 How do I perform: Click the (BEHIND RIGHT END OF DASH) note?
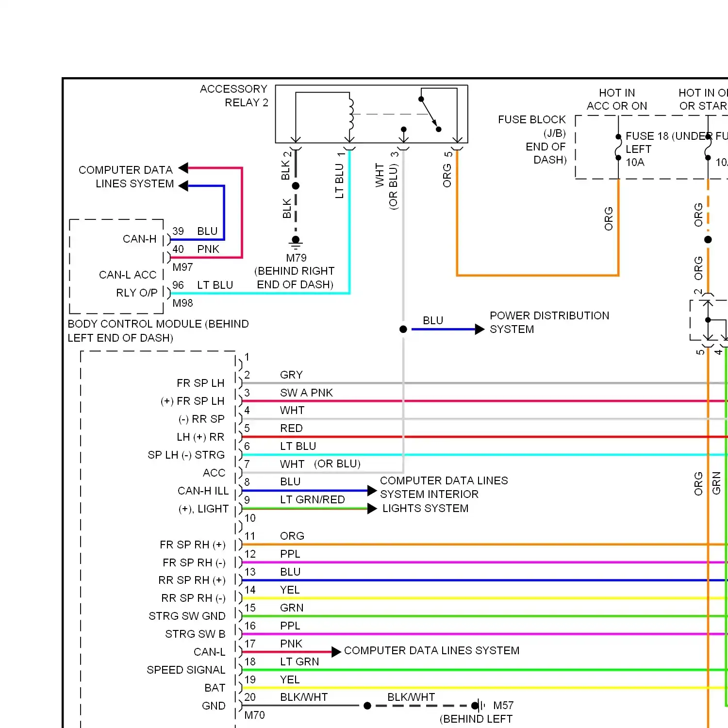coord(295,278)
